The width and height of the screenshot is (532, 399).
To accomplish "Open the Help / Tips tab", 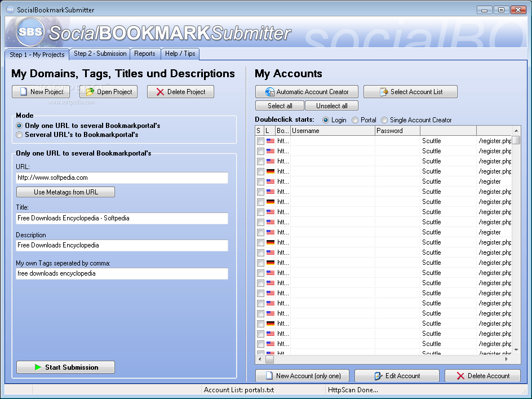I will point(180,54).
